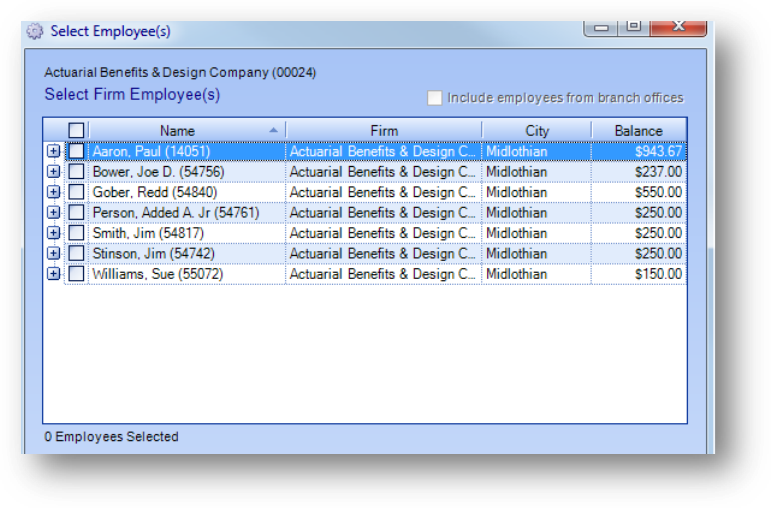Expand Bower, Joe D. row details
771x508 pixels.
tap(54, 172)
